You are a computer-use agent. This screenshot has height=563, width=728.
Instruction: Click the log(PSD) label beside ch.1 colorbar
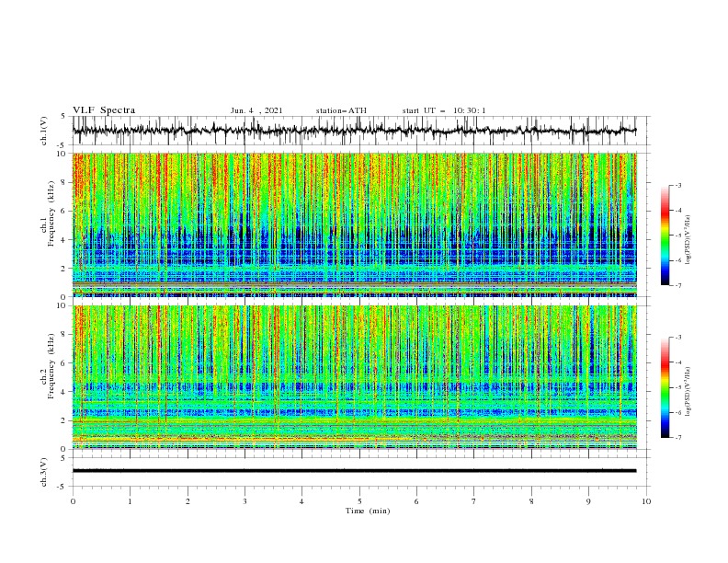[688, 240]
